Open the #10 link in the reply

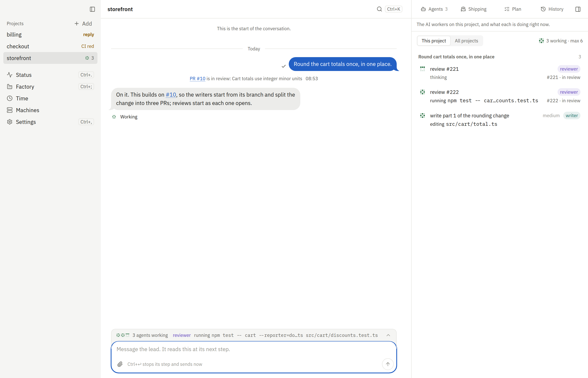(x=171, y=95)
